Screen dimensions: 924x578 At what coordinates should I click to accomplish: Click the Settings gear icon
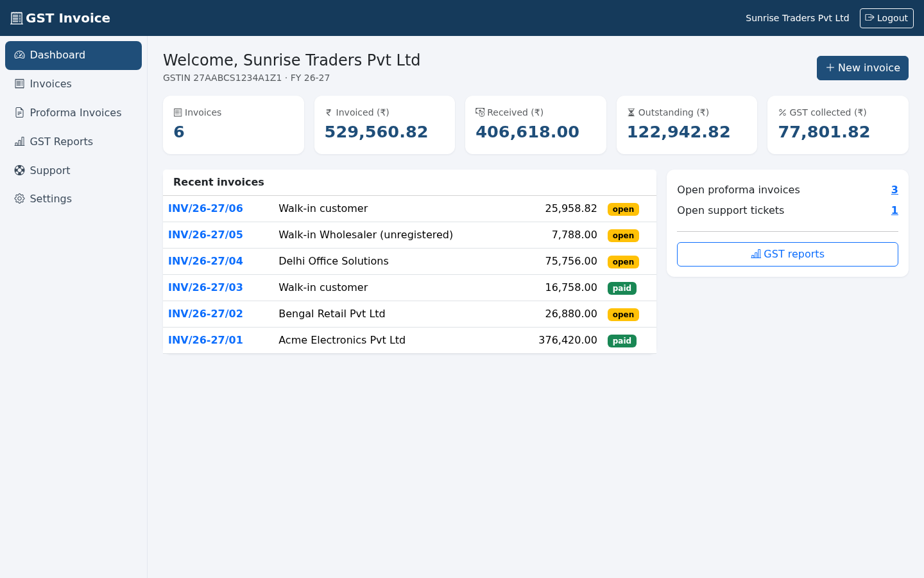pos(19,199)
